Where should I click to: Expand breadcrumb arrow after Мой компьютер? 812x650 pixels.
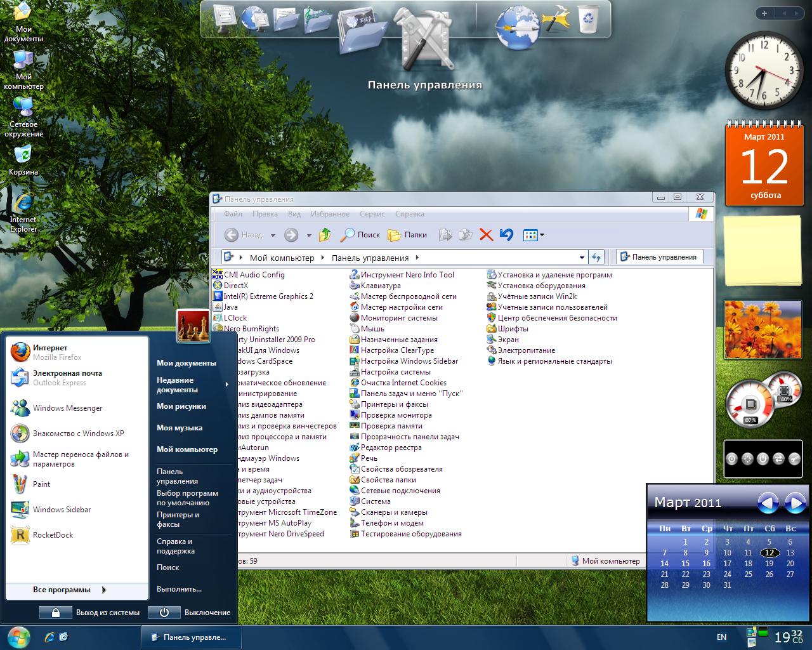(322, 258)
